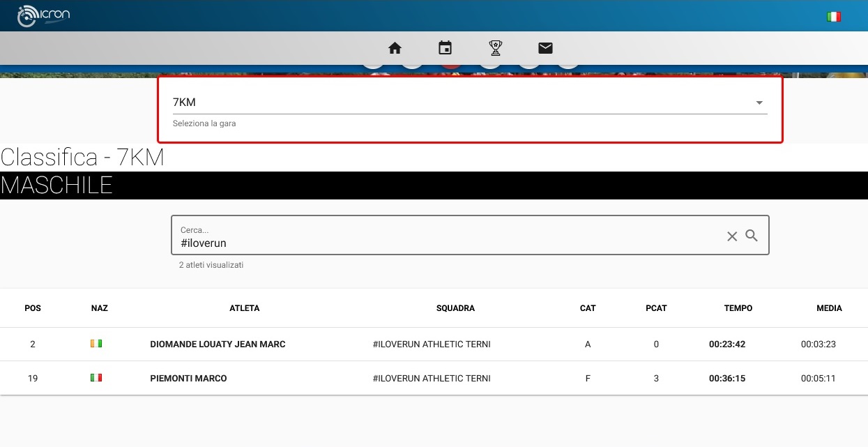Sort by the POS column header
Image resolution: width=868 pixels, height=447 pixels.
pos(33,308)
